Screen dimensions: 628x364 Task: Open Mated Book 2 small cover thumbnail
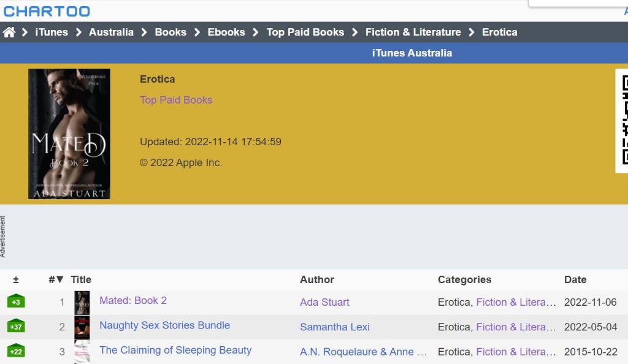(x=82, y=302)
